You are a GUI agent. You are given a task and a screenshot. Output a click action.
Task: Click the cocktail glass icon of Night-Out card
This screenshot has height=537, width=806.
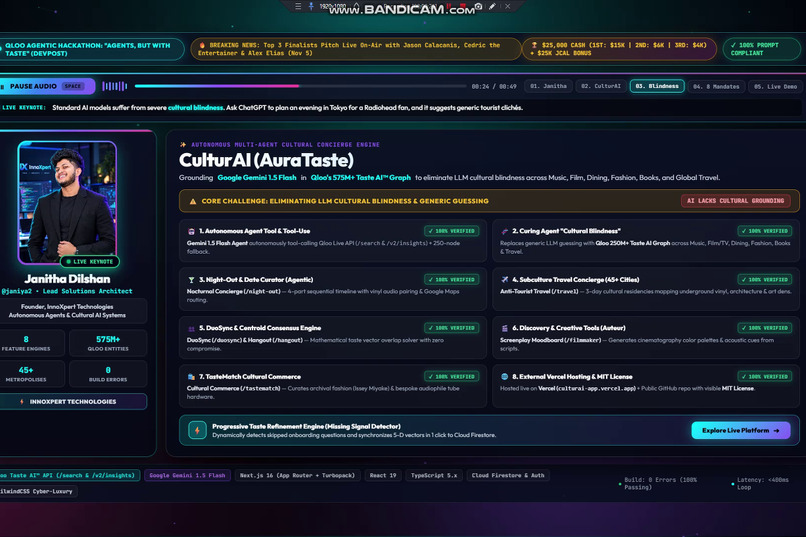pos(191,280)
